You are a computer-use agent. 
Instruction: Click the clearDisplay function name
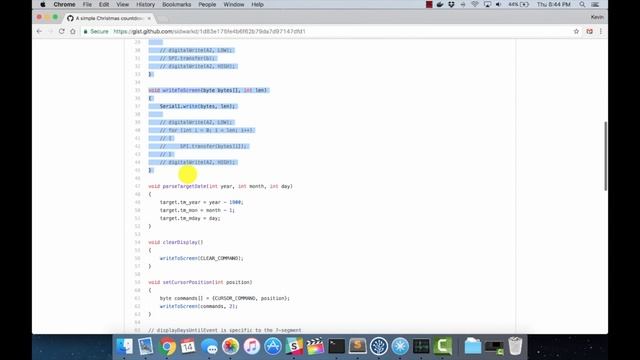point(180,242)
